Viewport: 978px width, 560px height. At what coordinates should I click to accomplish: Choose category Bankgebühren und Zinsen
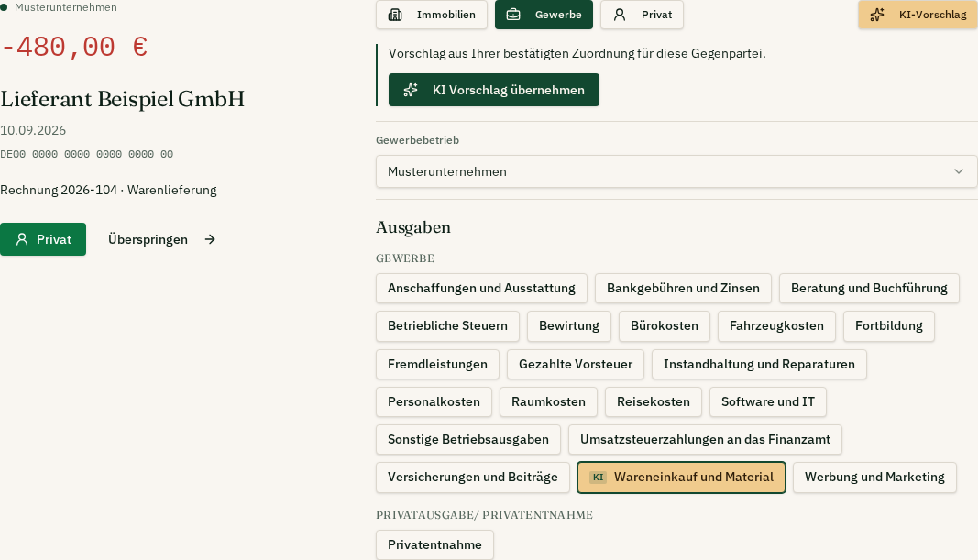[683, 288]
